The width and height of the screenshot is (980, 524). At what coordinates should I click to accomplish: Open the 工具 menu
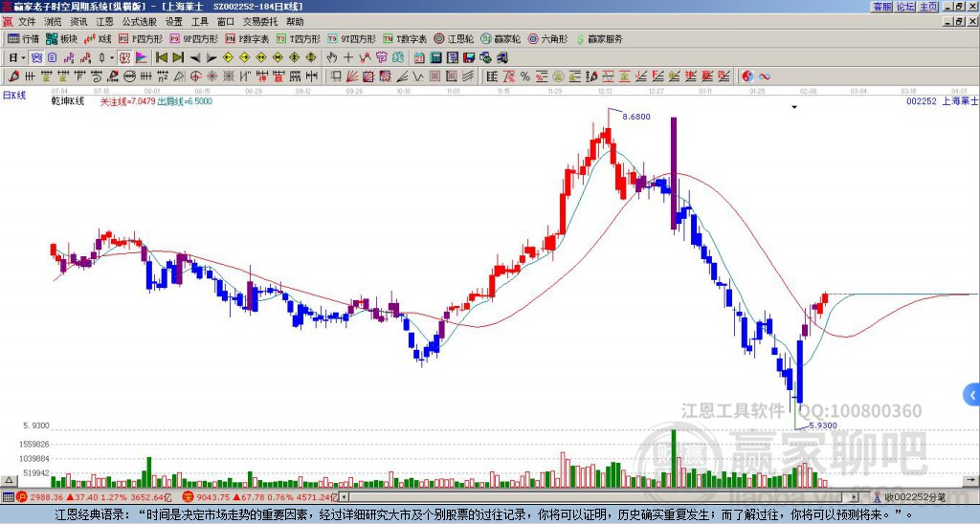[200, 22]
